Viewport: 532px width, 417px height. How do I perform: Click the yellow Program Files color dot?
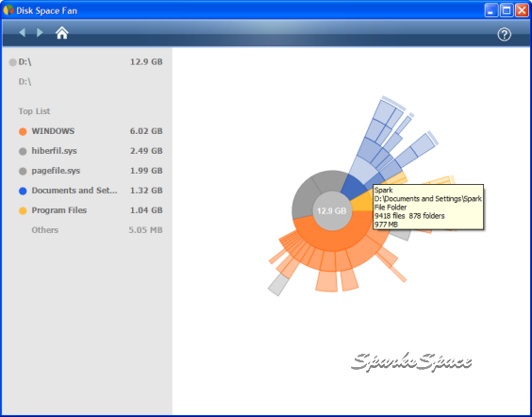tap(23, 211)
